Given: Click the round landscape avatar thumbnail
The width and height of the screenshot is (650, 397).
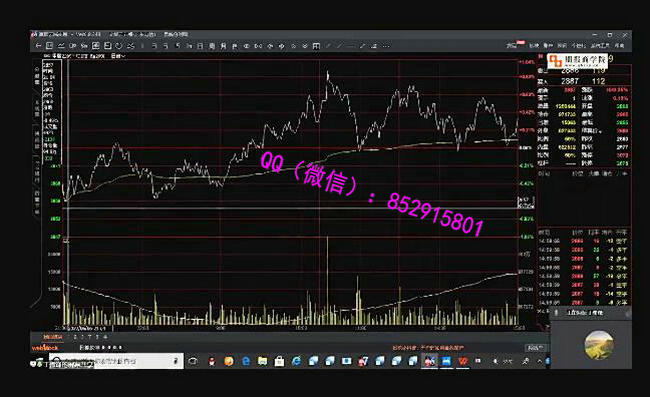Looking at the screenshot, I should click(x=599, y=344).
